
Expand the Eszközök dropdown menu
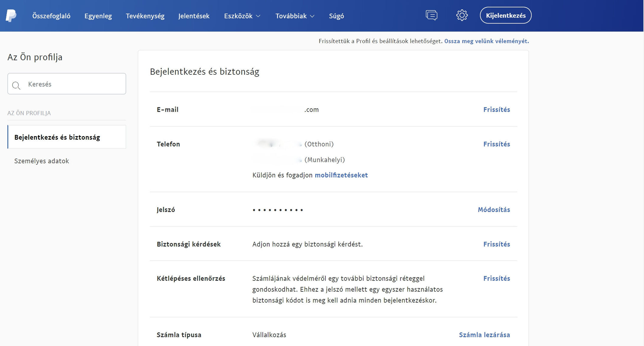click(x=242, y=16)
